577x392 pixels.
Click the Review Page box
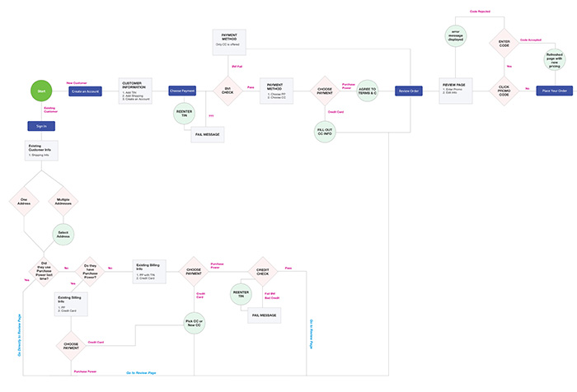(x=456, y=91)
